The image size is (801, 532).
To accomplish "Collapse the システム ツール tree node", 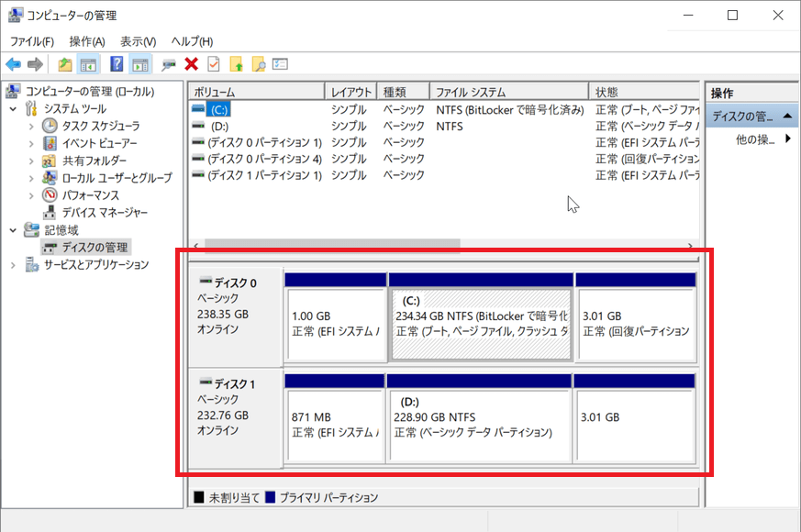I will 13,108.
